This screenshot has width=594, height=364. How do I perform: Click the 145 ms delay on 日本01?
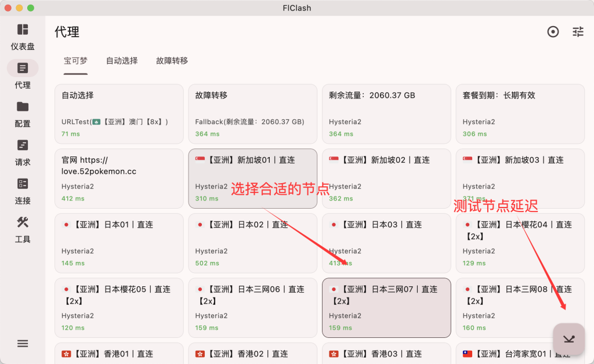click(x=73, y=263)
